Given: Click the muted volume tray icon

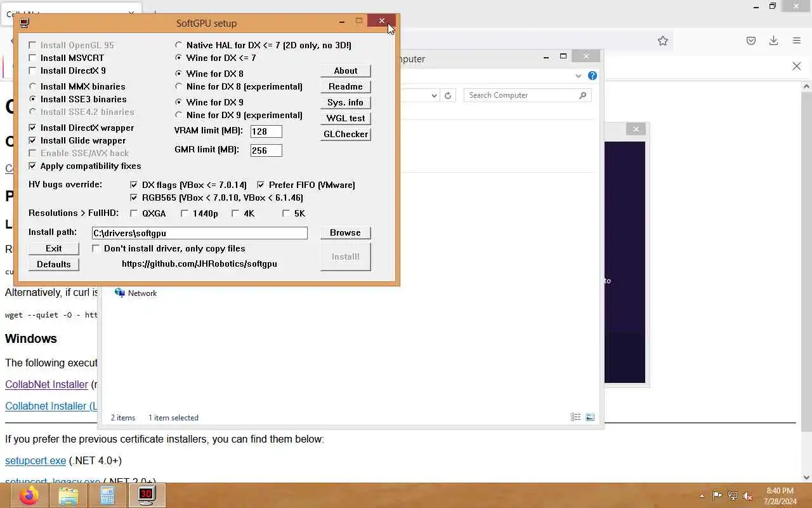Looking at the screenshot, I should point(748,496).
